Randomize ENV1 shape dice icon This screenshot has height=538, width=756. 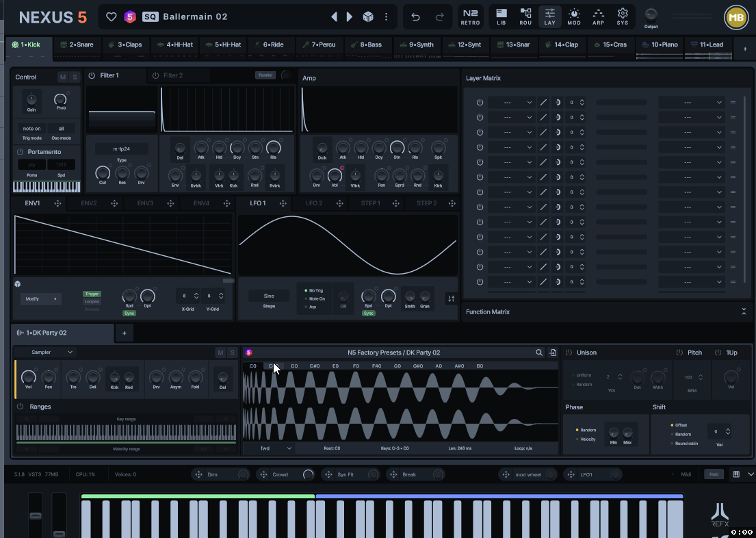18,284
